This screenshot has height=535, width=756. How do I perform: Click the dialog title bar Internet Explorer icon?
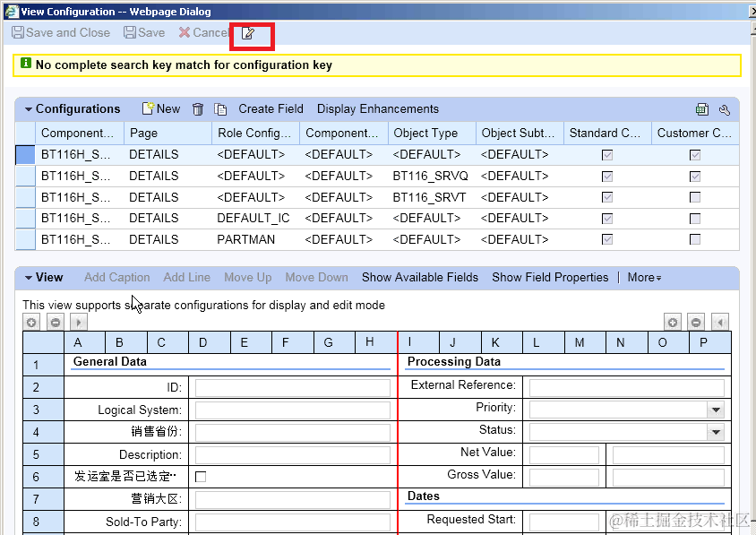(12, 11)
